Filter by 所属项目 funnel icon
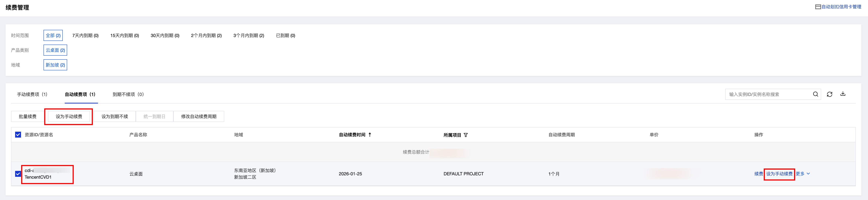This screenshot has width=868, height=200. click(466, 135)
